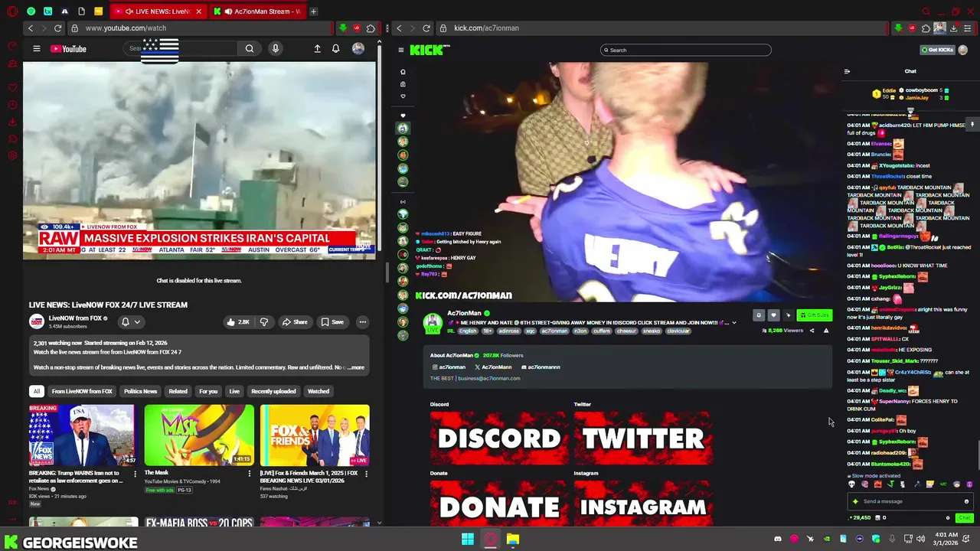Screen dimensions: 980x551
Task: Open File Explorer from taskbar
Action: [x=513, y=539]
